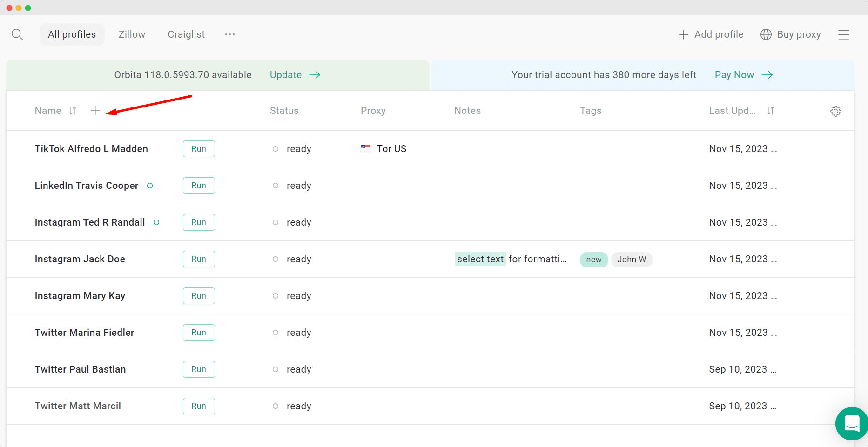Screen dimensions: 868x447
Task: Click the 'new' tag on Instagram Jack Doe
Action: [x=594, y=260]
